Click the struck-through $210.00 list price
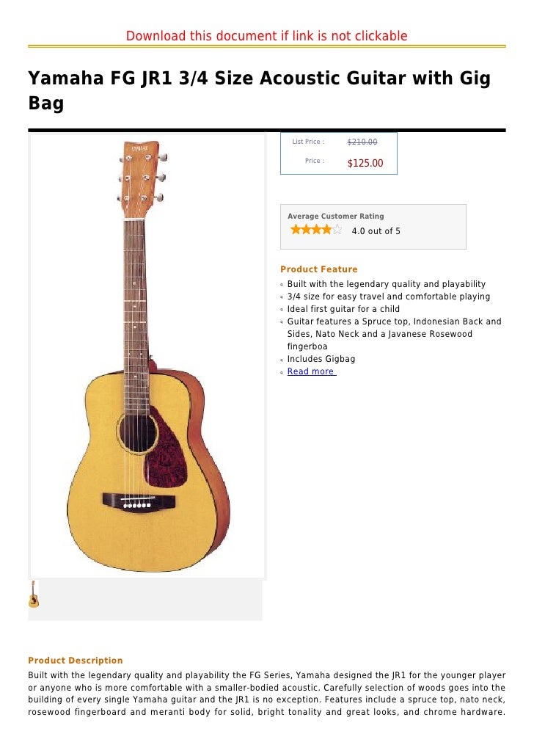This screenshot has height=756, width=534. (362, 142)
